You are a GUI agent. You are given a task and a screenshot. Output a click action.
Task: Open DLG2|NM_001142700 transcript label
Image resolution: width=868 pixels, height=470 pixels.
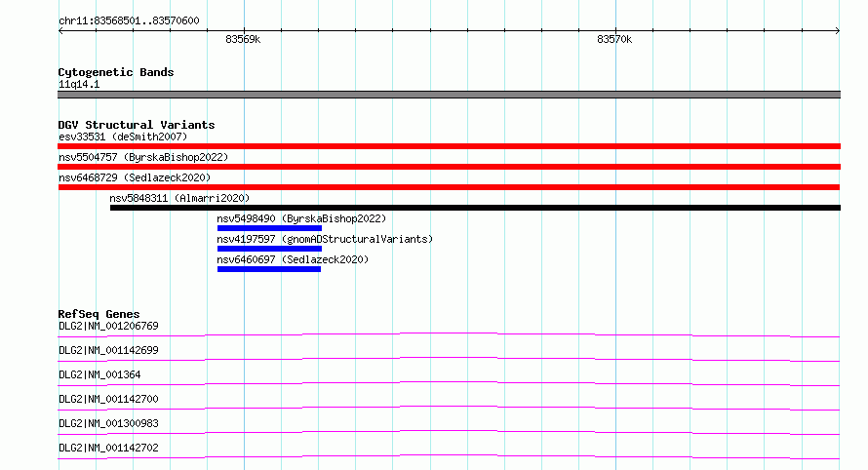pyautogui.click(x=108, y=399)
